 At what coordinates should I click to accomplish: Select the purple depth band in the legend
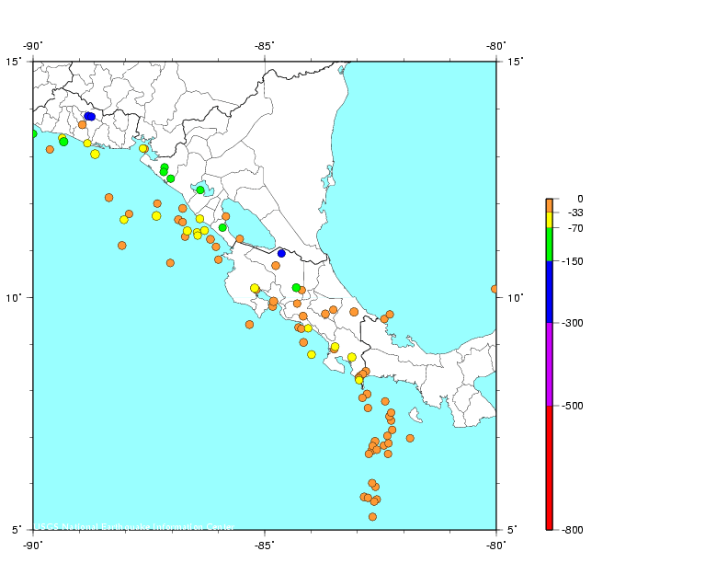[x=549, y=364]
